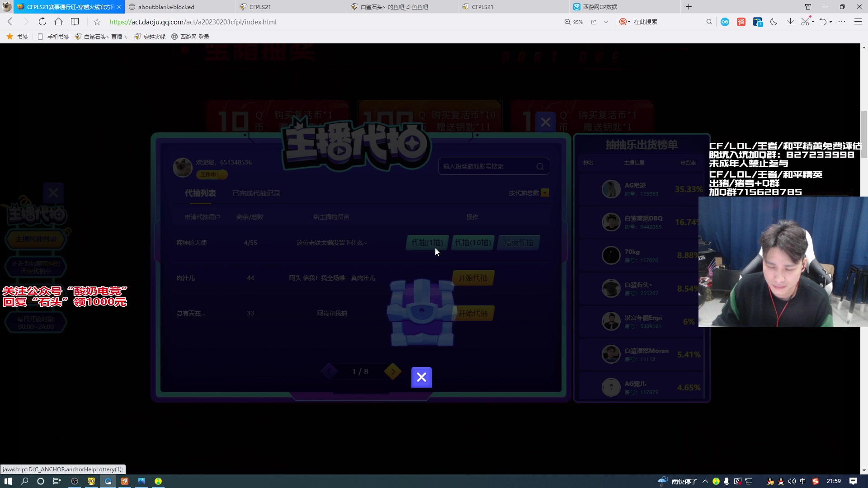Open the notification center icon

(853, 481)
